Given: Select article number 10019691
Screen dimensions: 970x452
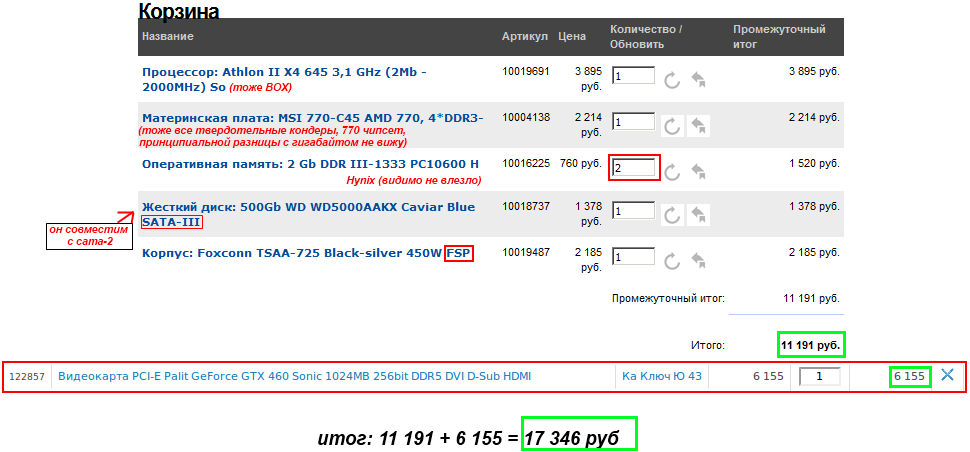Looking at the screenshot, I should (x=526, y=70).
